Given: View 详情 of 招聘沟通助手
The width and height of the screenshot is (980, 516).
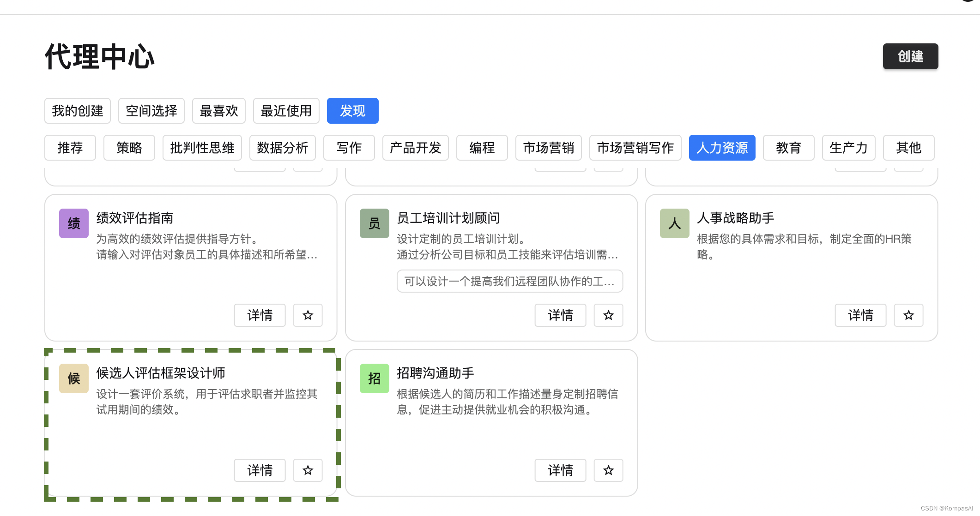Looking at the screenshot, I should (x=560, y=470).
